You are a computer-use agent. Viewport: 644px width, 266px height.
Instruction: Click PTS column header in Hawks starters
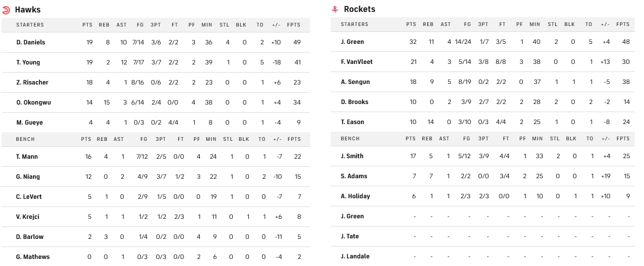coord(87,25)
